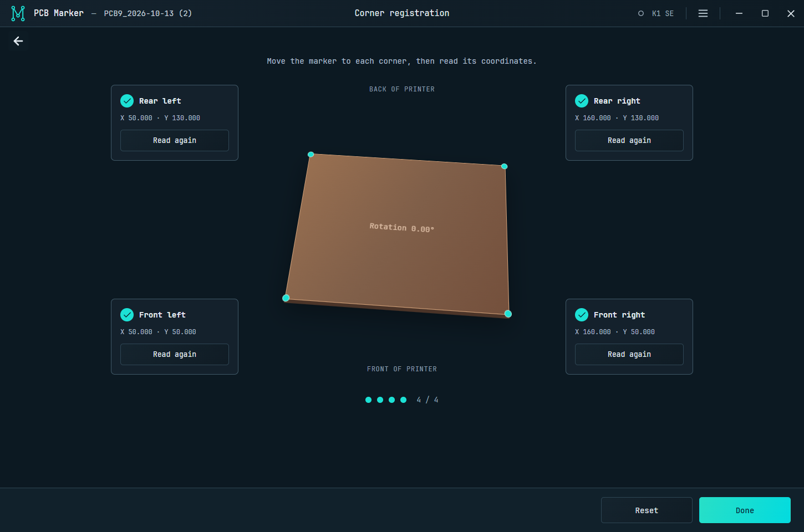Screen dimensions: 804x532
Task: Click the 4 / 4 progress counter
Action: coord(428,400)
